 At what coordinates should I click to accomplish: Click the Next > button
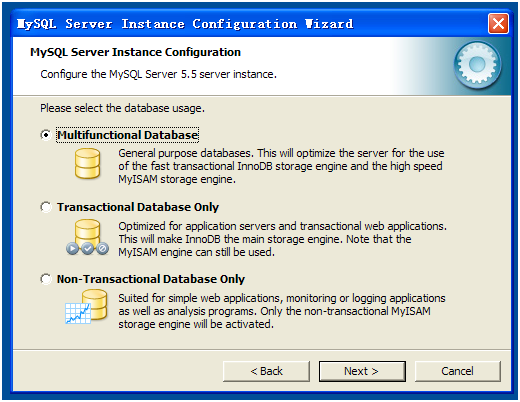tap(362, 371)
